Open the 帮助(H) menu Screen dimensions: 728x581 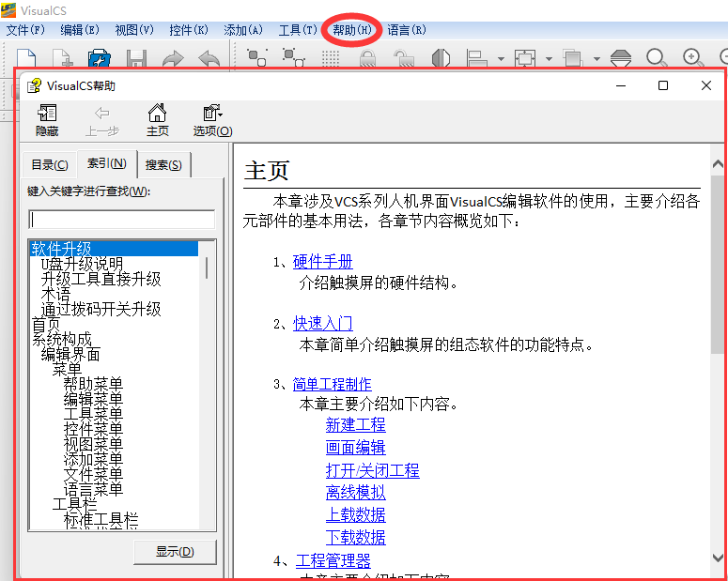(x=352, y=30)
